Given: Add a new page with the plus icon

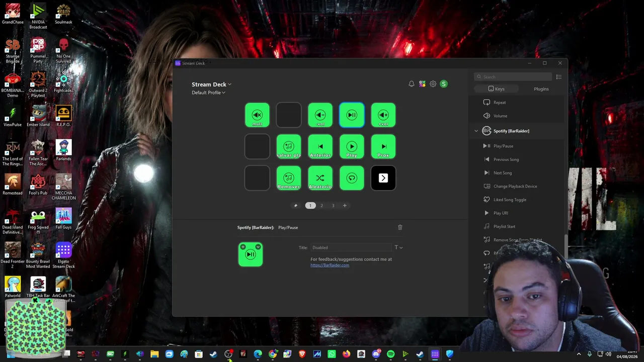Looking at the screenshot, I should pos(345,206).
